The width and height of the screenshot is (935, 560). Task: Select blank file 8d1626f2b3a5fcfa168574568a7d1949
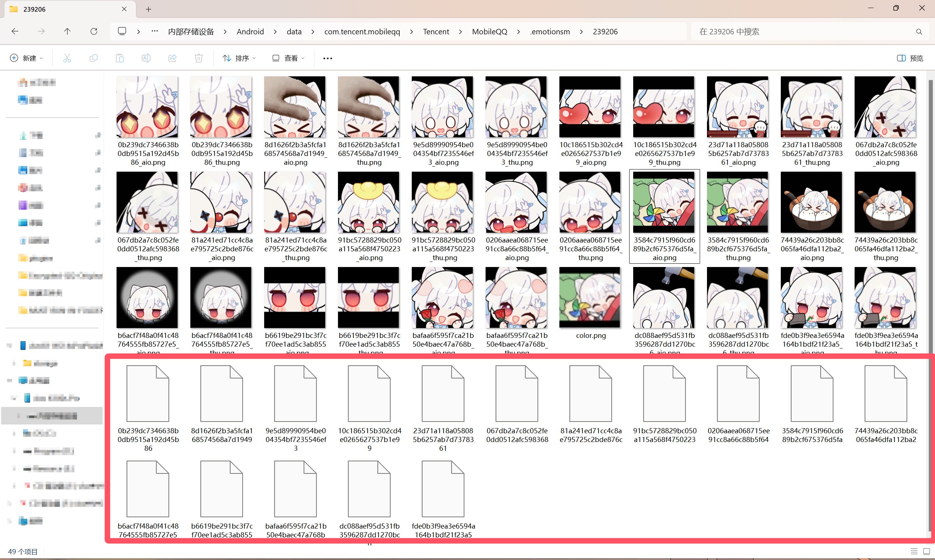pos(222,404)
